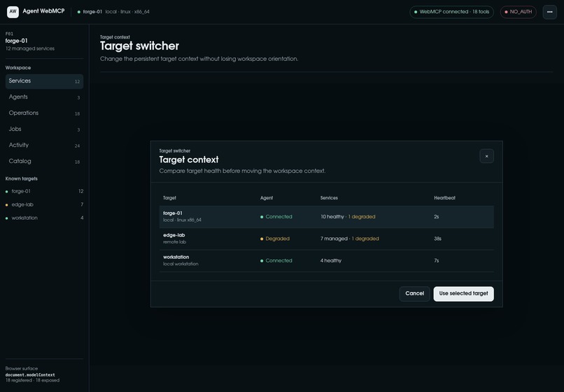Click '7 managed · 1 degraded' services cell
564x392 pixels.
click(350, 239)
